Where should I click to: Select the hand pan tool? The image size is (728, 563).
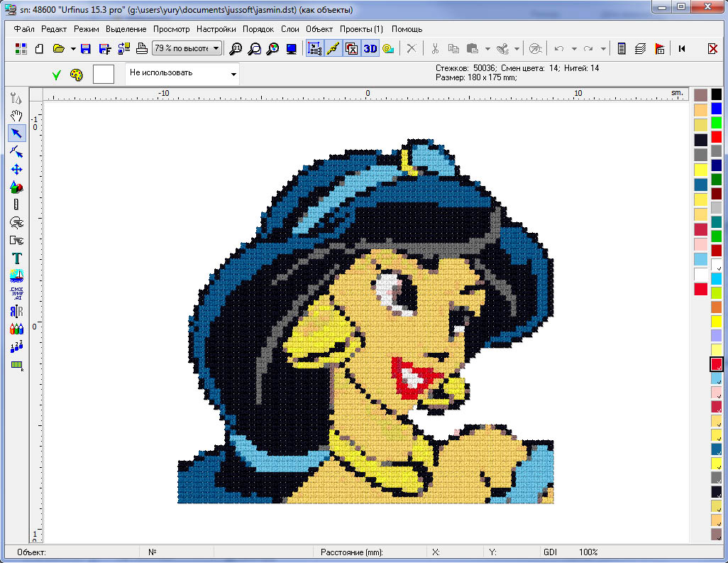click(x=16, y=115)
